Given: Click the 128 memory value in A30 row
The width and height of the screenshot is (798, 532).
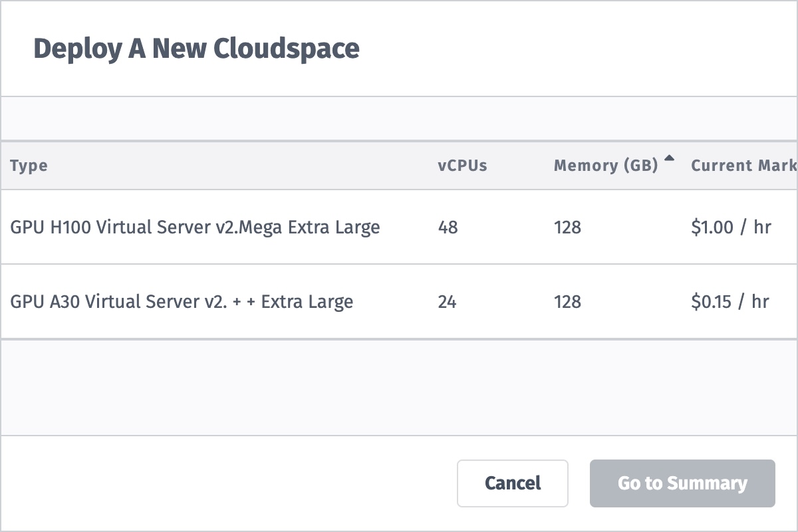Looking at the screenshot, I should (567, 302).
